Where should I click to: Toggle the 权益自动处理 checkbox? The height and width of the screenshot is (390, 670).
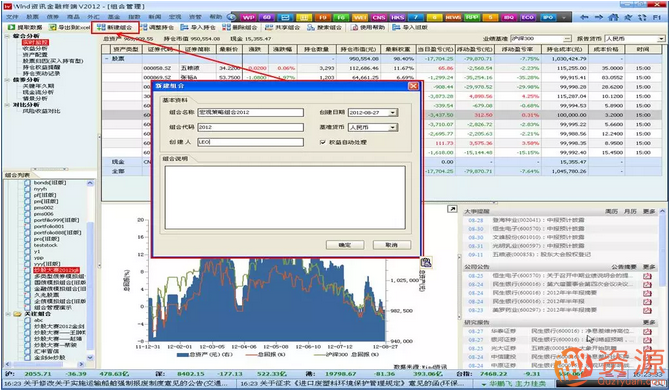(323, 142)
